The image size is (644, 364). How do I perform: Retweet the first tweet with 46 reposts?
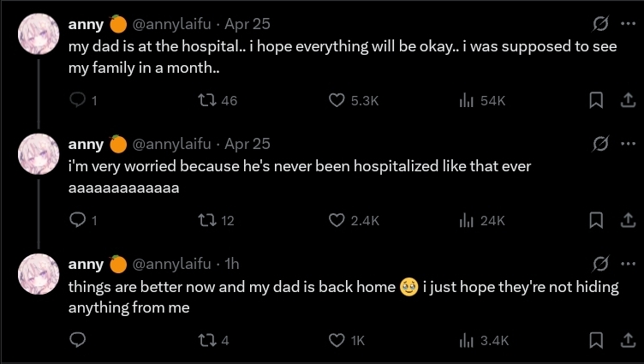pyautogui.click(x=206, y=101)
